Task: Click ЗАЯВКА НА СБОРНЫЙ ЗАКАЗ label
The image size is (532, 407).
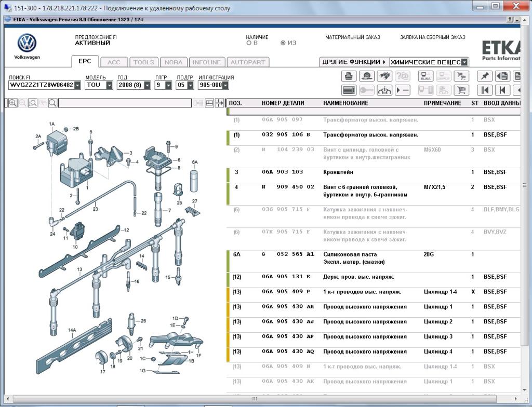Action: (x=433, y=37)
